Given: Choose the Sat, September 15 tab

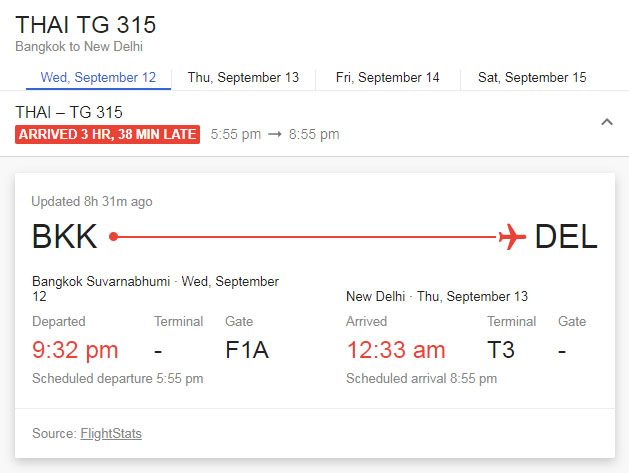Looking at the screenshot, I should [532, 77].
